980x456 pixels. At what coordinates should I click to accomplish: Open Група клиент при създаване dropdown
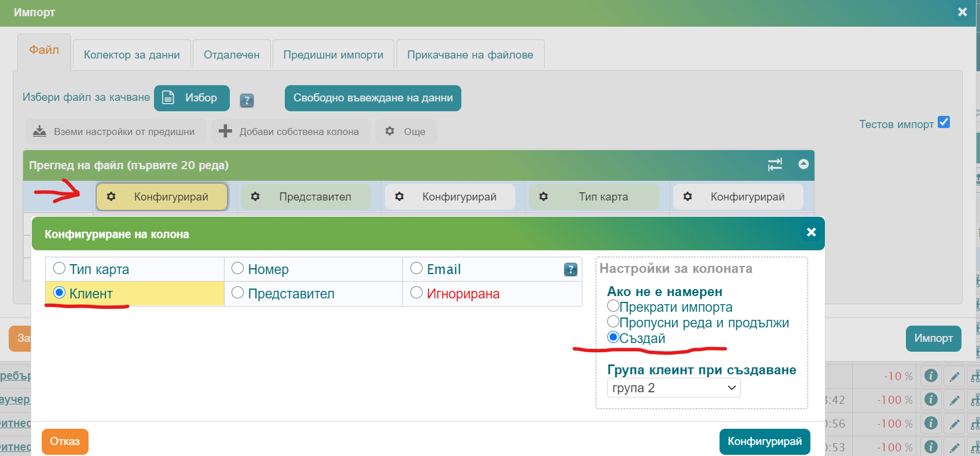[x=674, y=388]
